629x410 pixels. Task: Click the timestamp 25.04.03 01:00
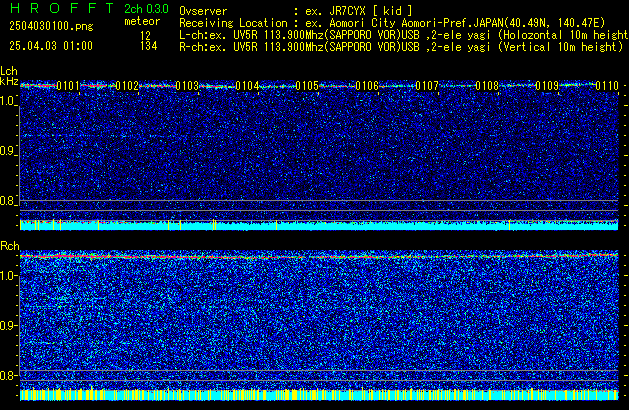coord(51,46)
